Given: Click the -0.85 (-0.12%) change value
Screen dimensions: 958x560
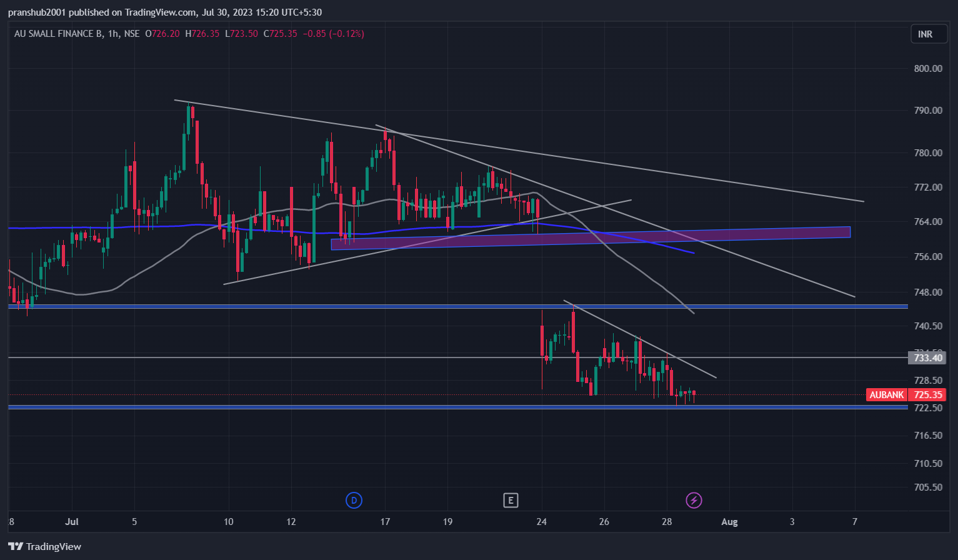Looking at the screenshot, I should (334, 34).
